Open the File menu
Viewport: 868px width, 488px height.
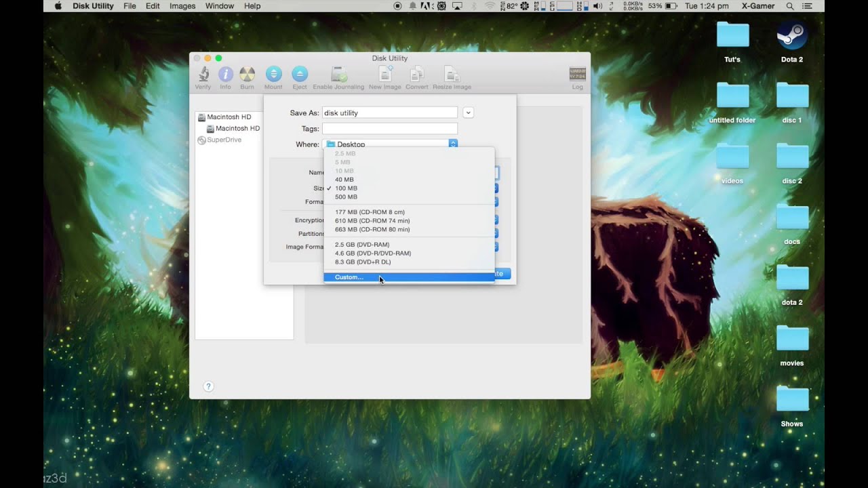click(x=130, y=6)
